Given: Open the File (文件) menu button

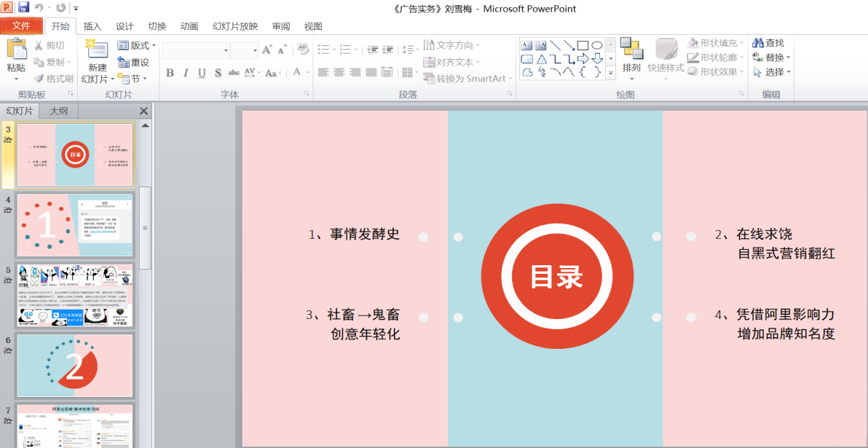Looking at the screenshot, I should [21, 26].
